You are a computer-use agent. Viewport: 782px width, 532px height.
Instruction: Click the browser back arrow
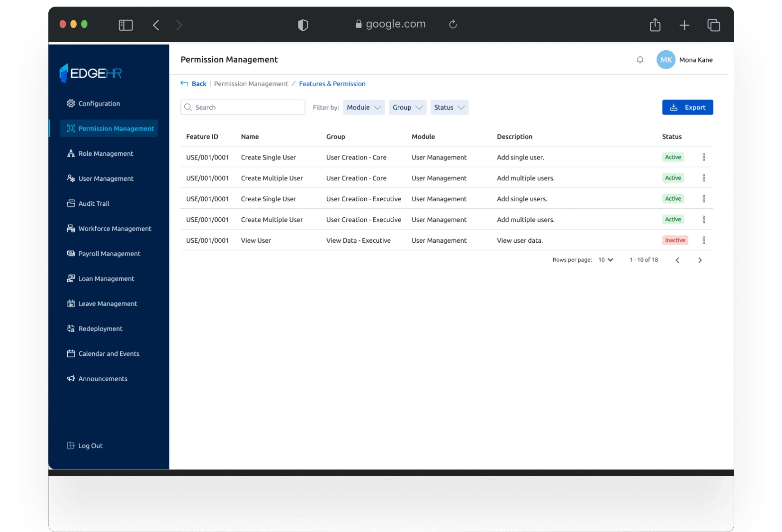tap(156, 25)
